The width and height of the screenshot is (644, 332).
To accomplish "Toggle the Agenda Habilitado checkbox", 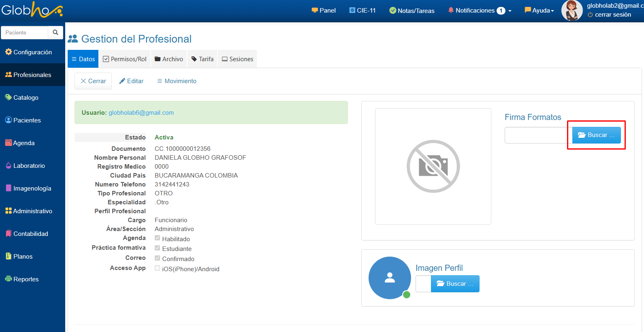I will [x=158, y=238].
